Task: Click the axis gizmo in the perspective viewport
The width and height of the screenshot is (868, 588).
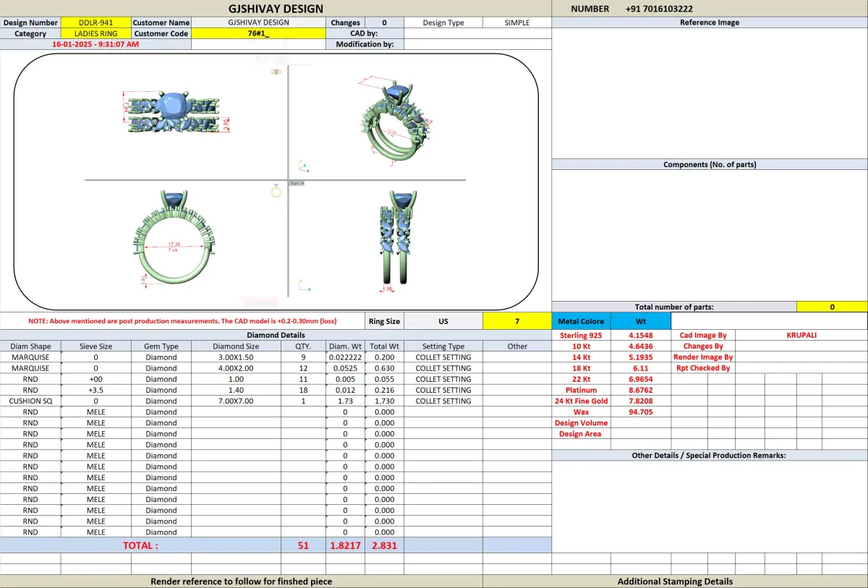Action: pyautogui.click(x=302, y=166)
